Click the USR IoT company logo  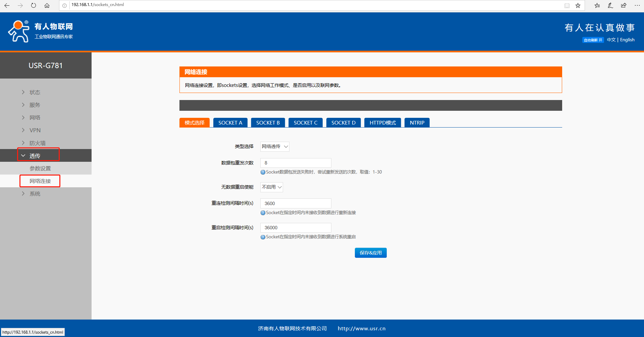tap(40, 31)
